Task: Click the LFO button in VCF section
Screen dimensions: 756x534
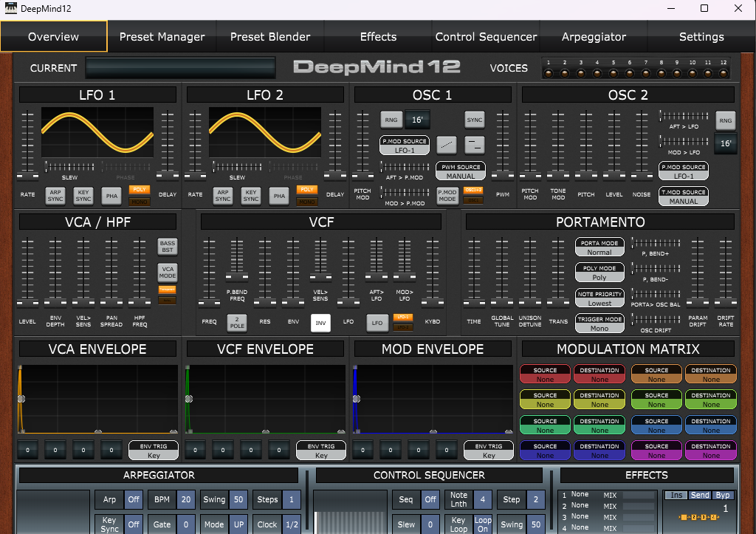Action: 377,323
